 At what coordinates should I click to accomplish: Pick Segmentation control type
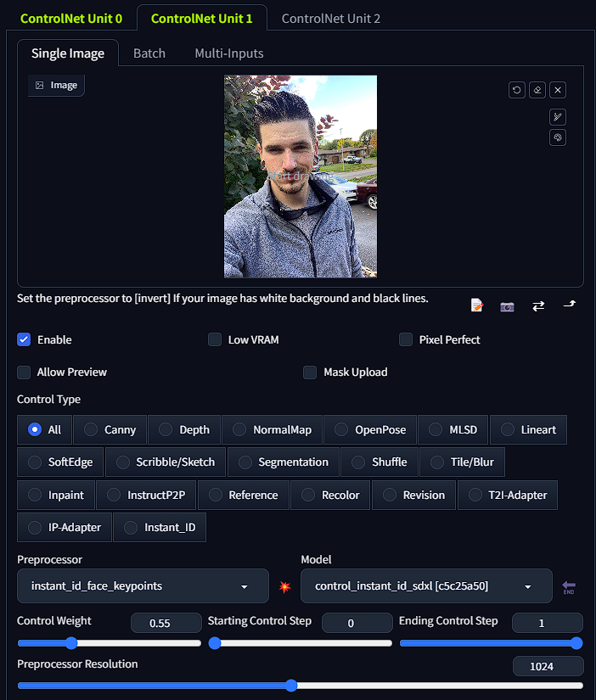(284, 462)
